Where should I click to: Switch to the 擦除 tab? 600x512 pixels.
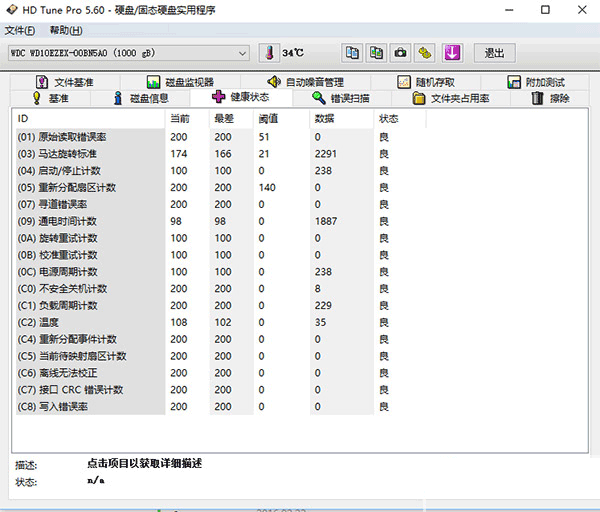(550, 98)
